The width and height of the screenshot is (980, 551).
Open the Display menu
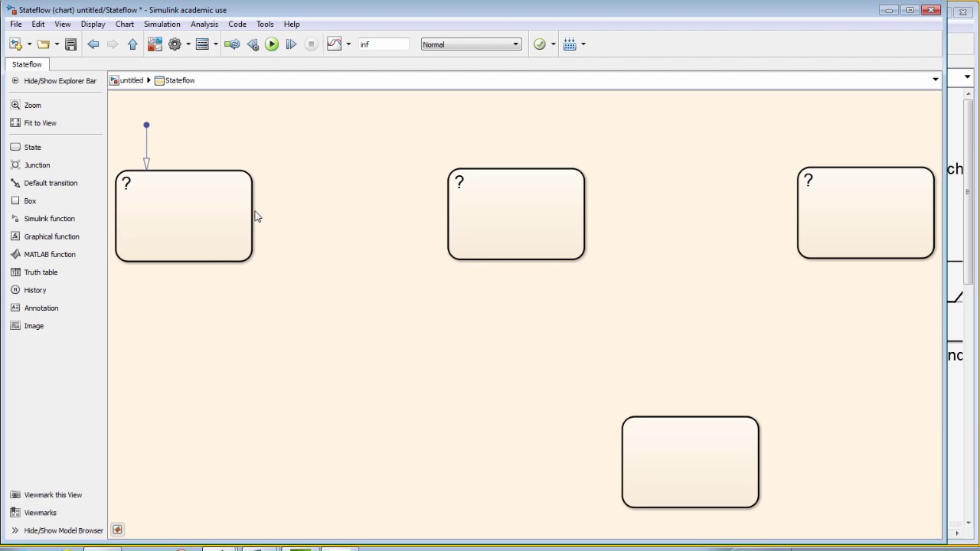93,24
